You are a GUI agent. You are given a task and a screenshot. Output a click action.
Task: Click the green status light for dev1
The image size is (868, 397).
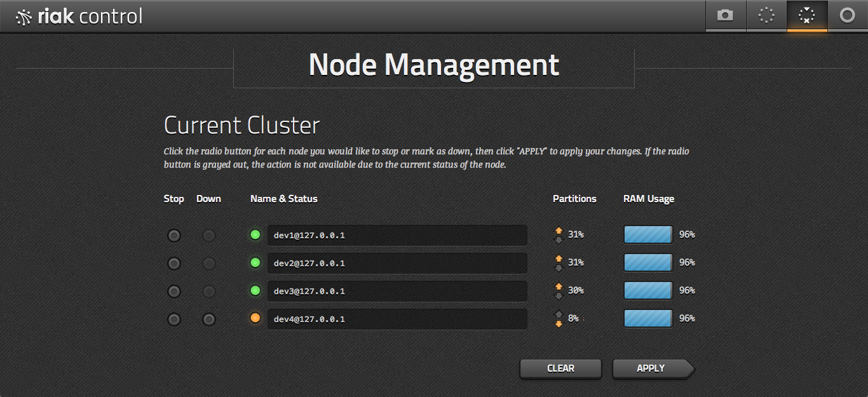pyautogui.click(x=255, y=235)
